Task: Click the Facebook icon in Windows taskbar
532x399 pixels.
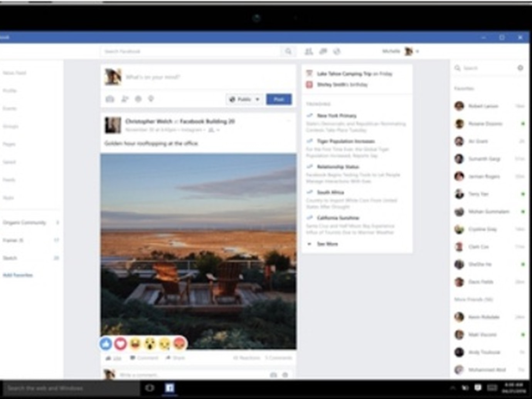Action: pyautogui.click(x=170, y=388)
